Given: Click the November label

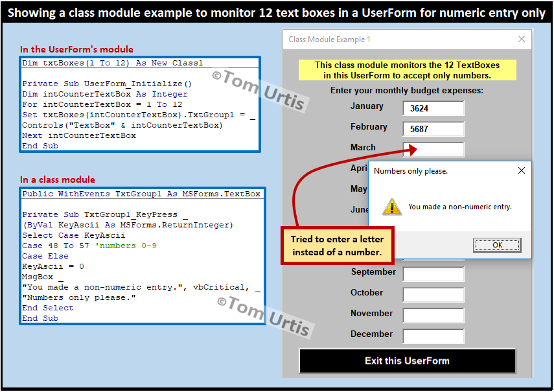Looking at the screenshot, I should point(371,313).
